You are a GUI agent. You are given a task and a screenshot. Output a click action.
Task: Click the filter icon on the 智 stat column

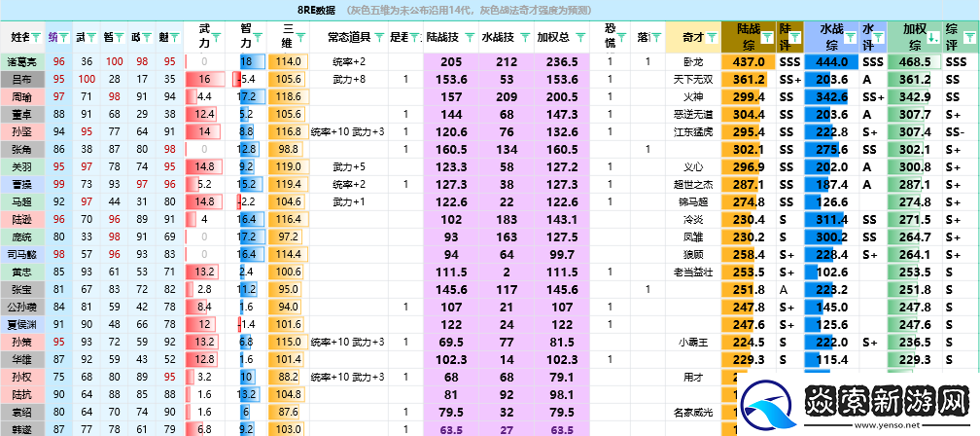(x=119, y=38)
